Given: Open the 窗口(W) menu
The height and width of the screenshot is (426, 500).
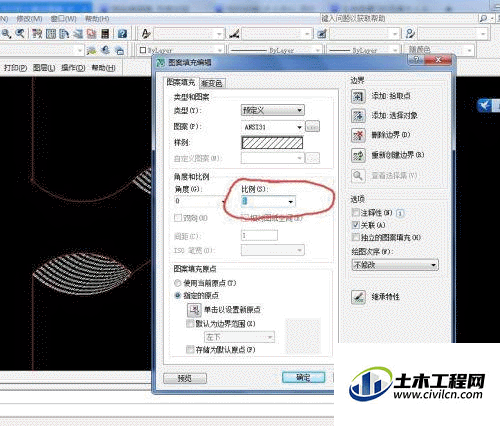Looking at the screenshot, I should (64, 19).
